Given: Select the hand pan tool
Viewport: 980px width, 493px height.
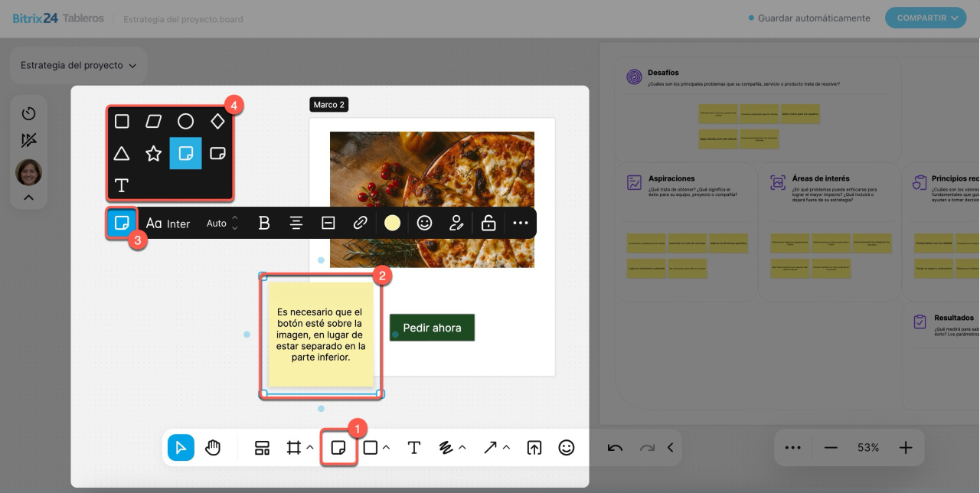Looking at the screenshot, I should pyautogui.click(x=213, y=448).
